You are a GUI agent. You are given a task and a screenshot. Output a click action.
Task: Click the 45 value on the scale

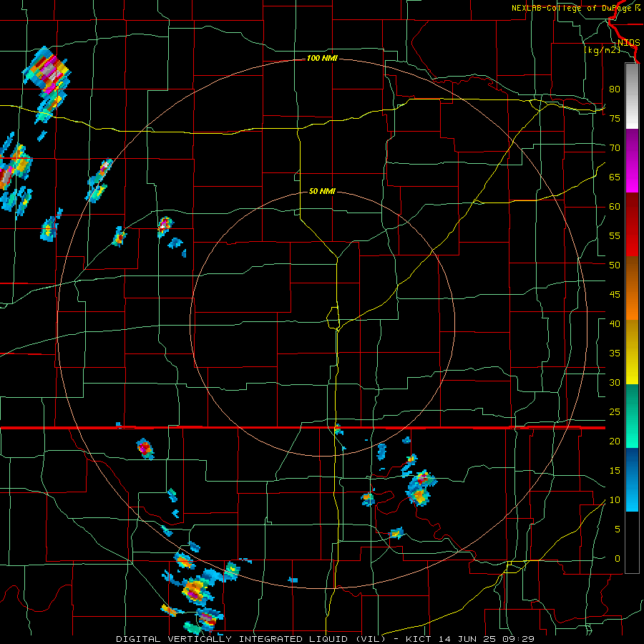pos(615,295)
